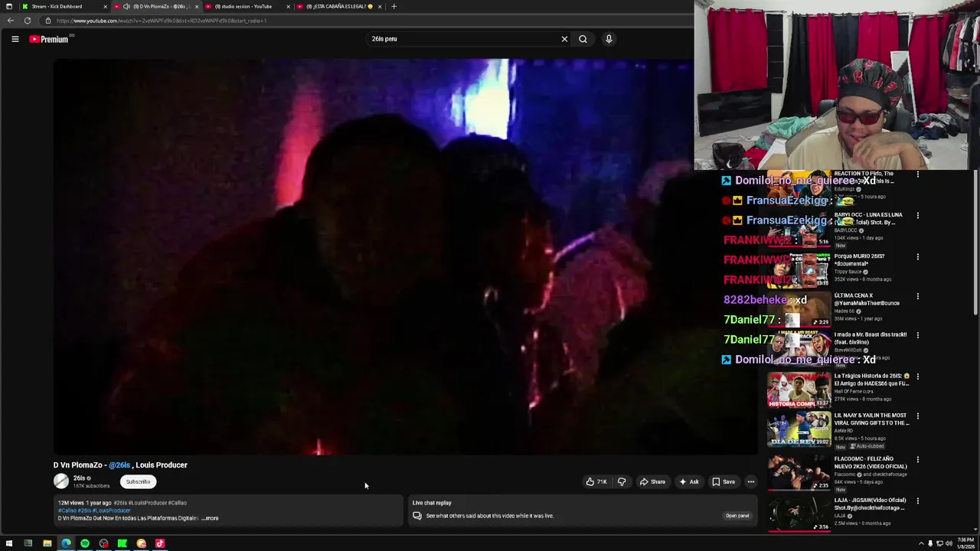Click the browser address bar URL
This screenshot has height=551, width=980.
(161, 21)
